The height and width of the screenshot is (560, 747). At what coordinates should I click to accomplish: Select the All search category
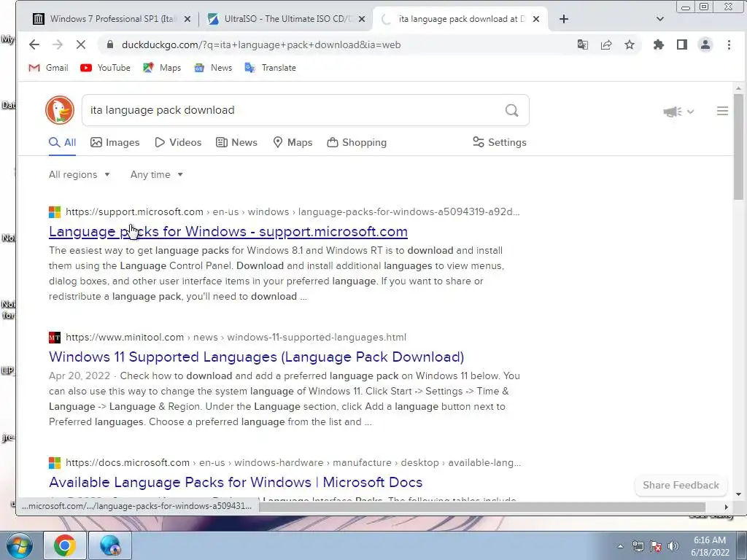click(x=63, y=142)
